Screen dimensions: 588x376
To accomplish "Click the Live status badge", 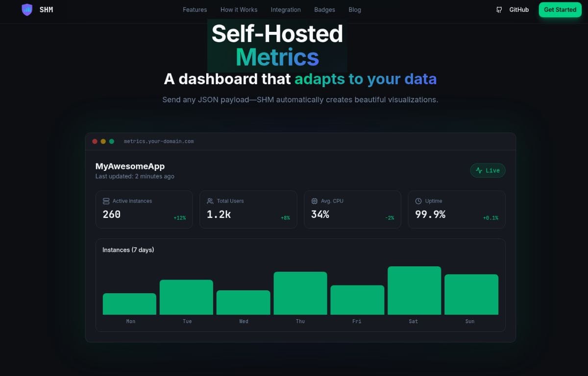I will click(488, 170).
